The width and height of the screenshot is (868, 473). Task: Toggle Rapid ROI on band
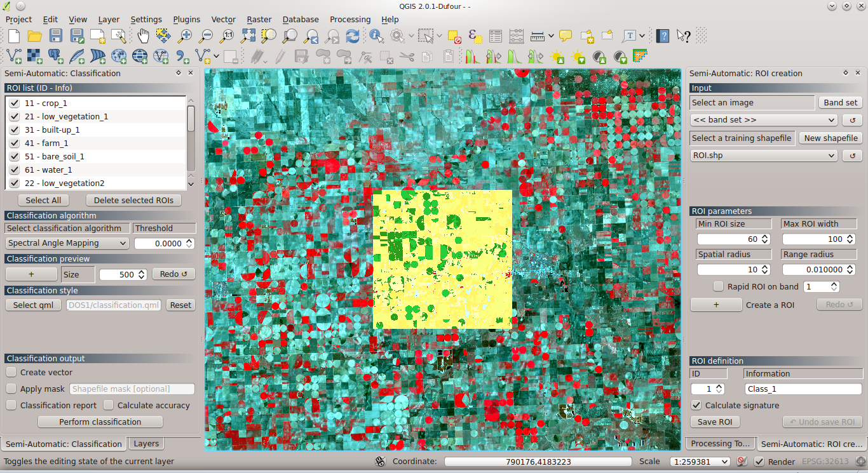[719, 286]
